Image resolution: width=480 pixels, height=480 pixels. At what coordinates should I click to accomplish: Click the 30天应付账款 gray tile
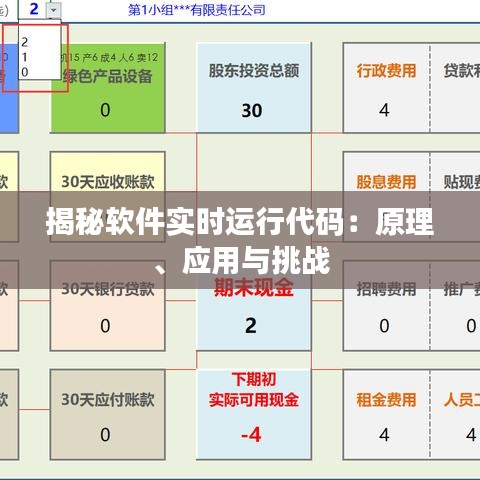click(x=108, y=415)
